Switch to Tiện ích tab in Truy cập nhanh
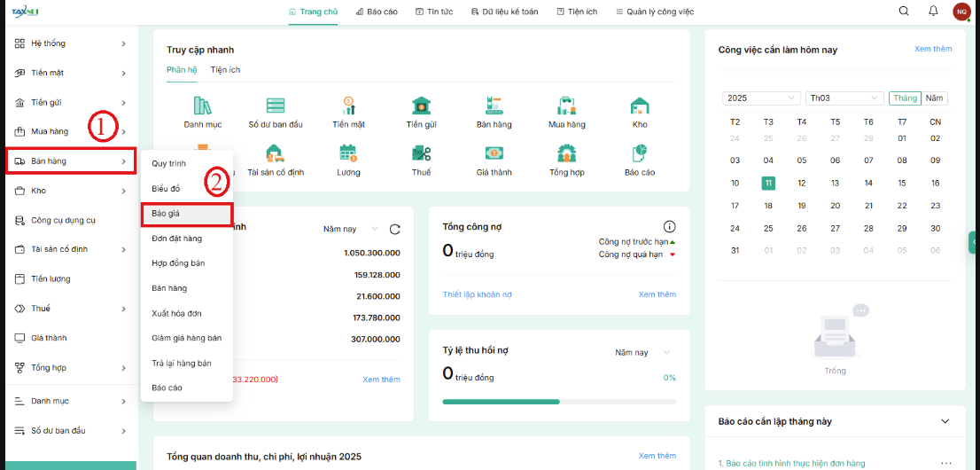980x470 pixels. [x=225, y=70]
